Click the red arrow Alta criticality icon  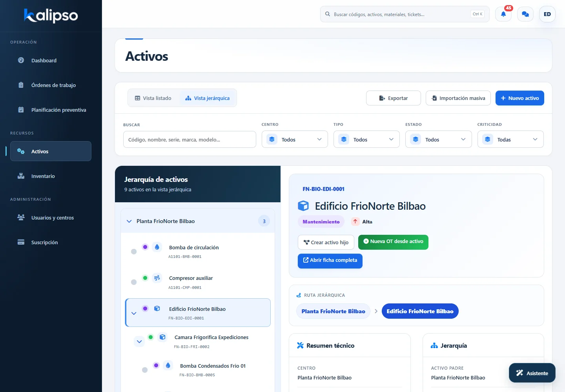(355, 221)
